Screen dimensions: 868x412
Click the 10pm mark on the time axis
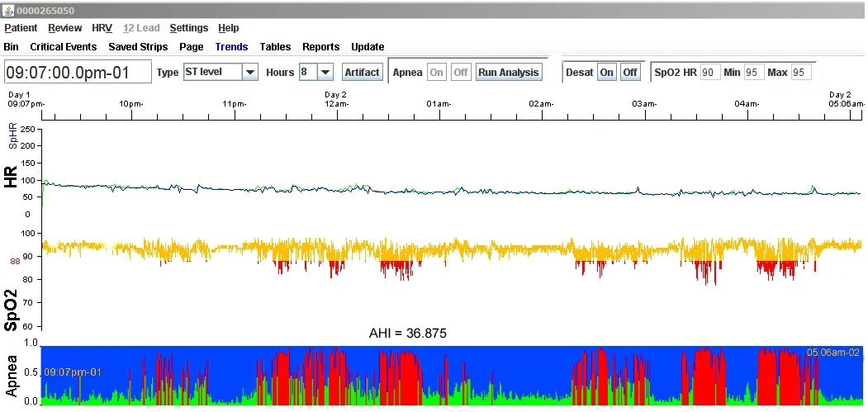click(x=131, y=103)
